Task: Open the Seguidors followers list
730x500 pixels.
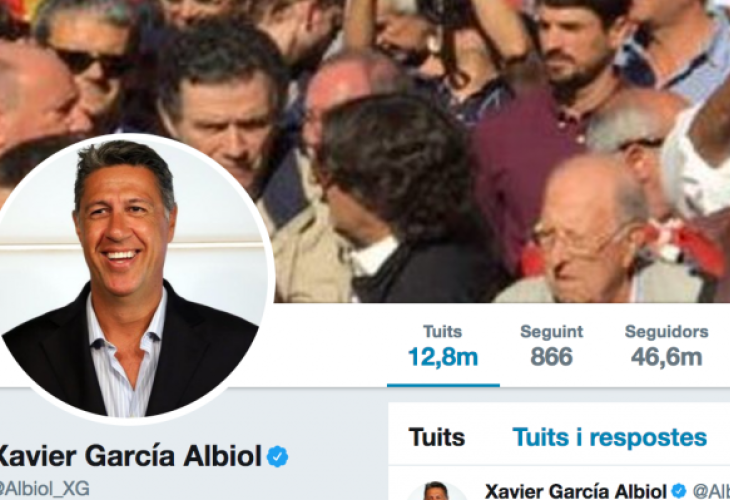Action: tap(667, 346)
